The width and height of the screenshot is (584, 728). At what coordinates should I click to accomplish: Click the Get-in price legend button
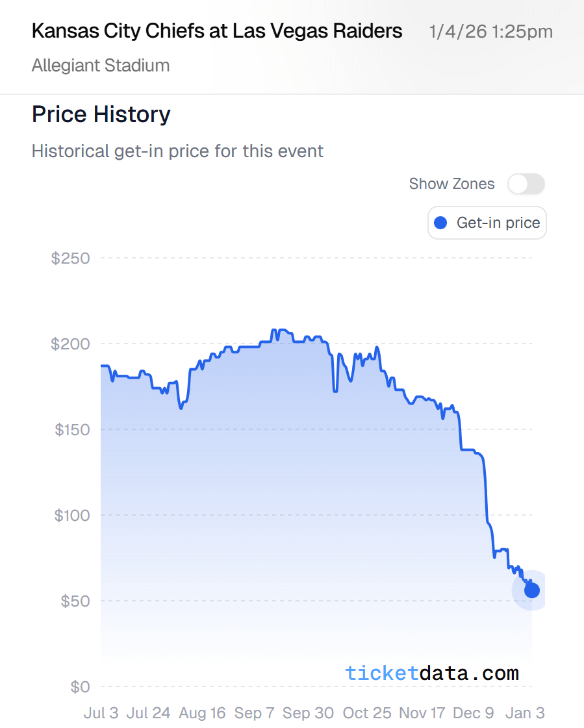click(x=487, y=223)
